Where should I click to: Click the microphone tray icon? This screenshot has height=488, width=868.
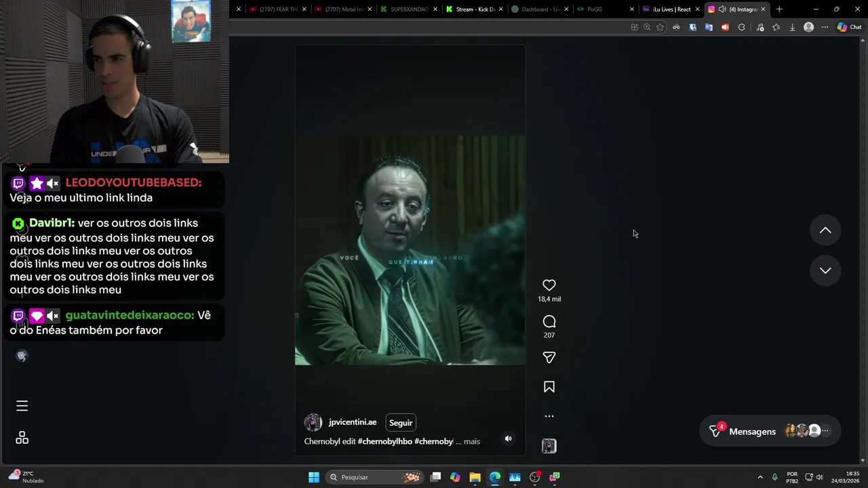(774, 477)
